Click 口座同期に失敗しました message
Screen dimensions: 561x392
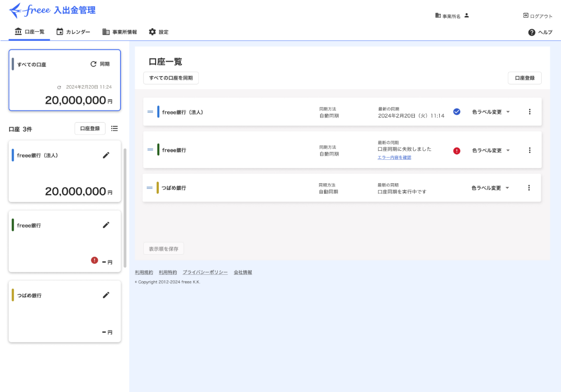[404, 149]
